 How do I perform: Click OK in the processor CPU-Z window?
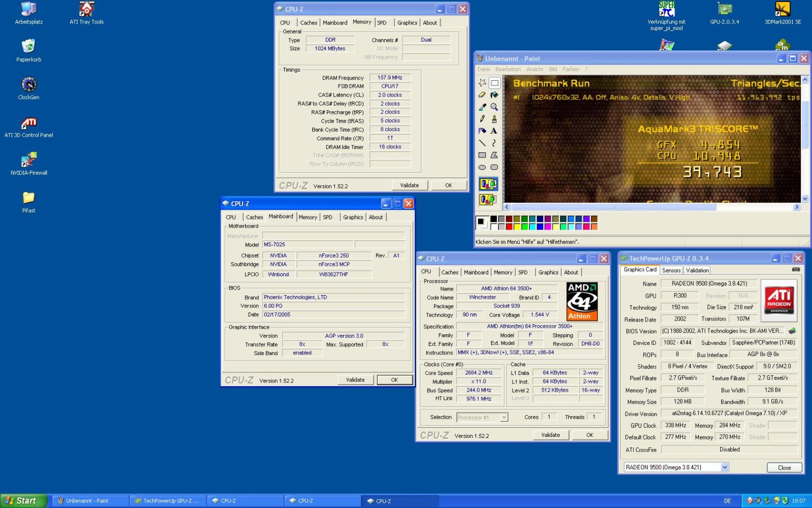[590, 435]
